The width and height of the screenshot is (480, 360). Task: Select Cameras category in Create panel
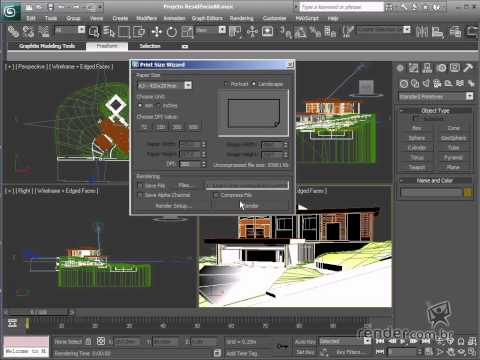click(x=437, y=83)
